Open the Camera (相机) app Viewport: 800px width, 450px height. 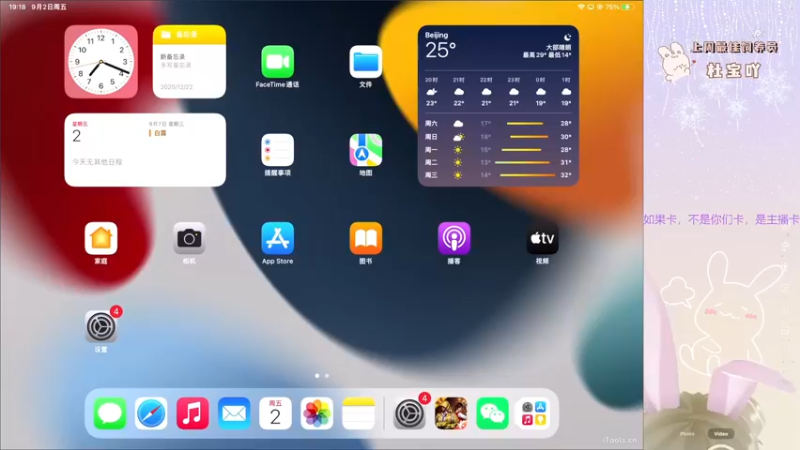[x=189, y=238]
